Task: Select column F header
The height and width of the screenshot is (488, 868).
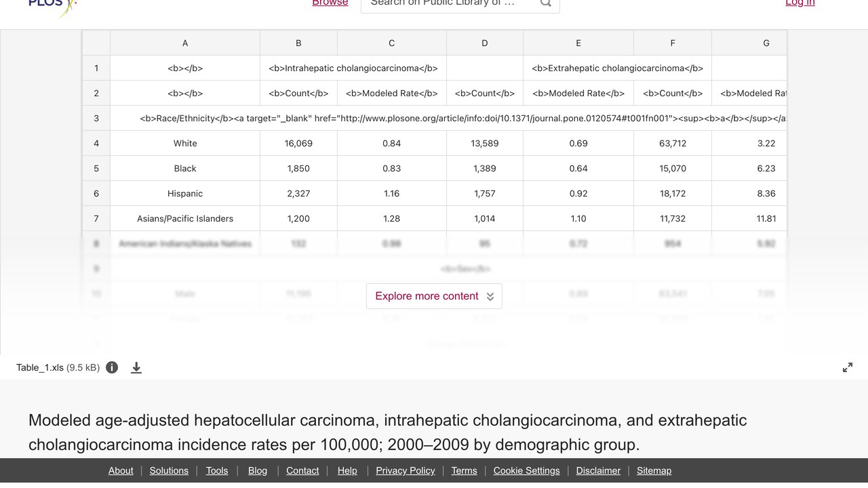Action: pyautogui.click(x=673, y=43)
